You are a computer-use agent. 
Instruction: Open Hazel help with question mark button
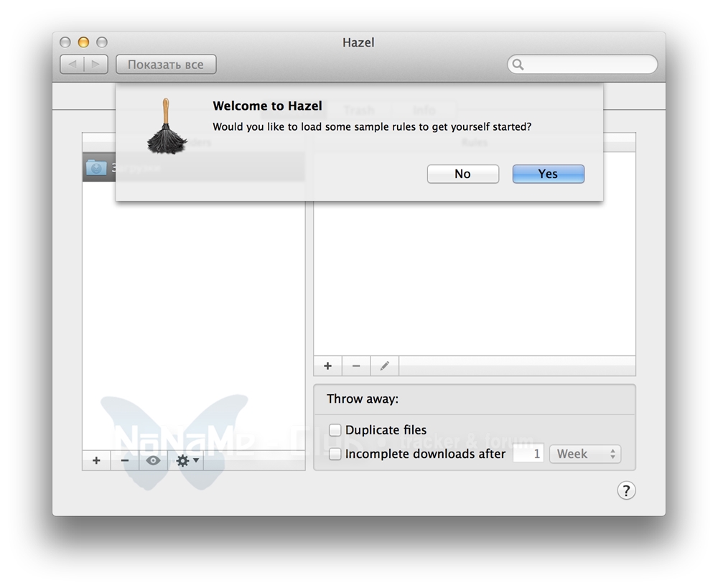click(x=626, y=490)
